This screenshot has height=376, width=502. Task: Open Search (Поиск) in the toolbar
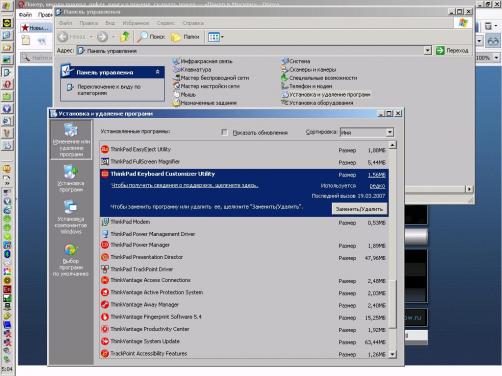[152, 37]
